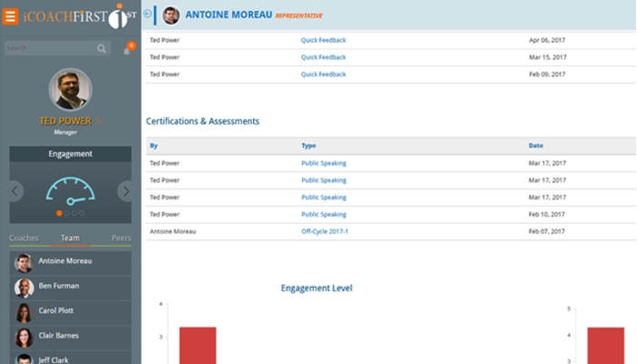The width and height of the screenshot is (637, 364).
Task: Click the back arrow beside Antoine Moreau
Action: click(148, 15)
